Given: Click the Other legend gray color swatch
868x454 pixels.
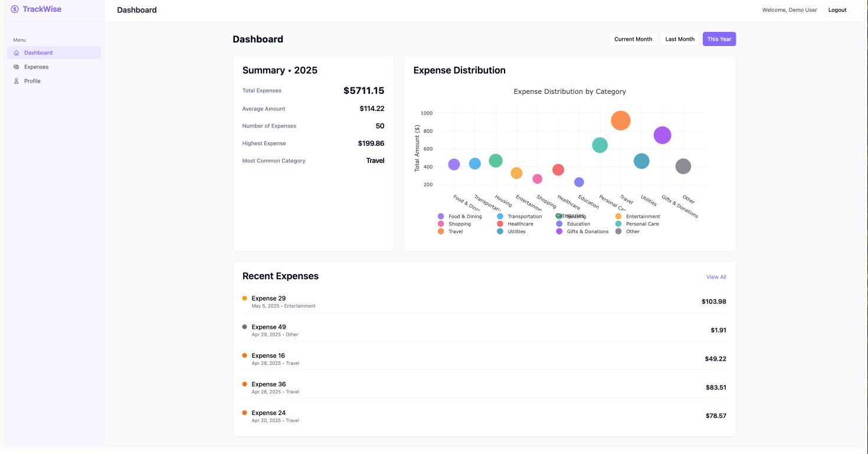Looking at the screenshot, I should coord(618,232).
